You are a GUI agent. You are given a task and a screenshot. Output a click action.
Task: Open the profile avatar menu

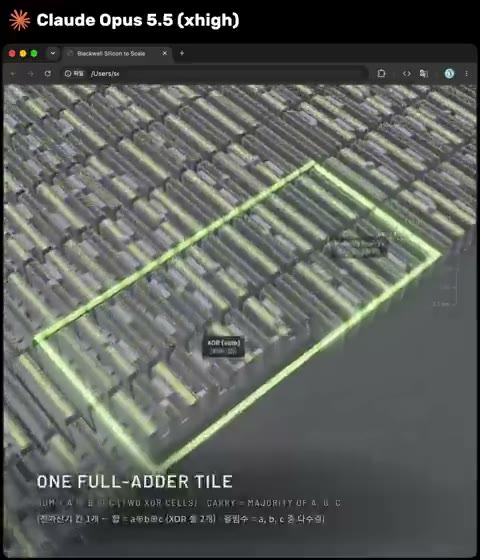449,74
